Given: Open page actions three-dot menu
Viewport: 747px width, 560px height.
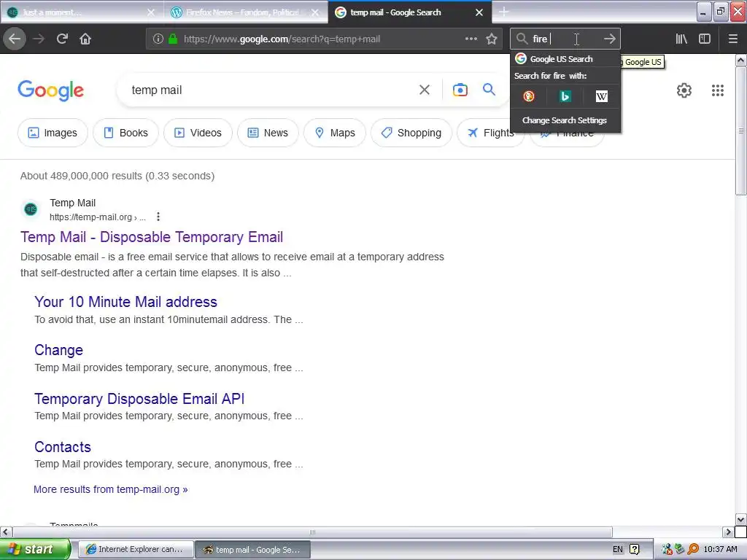Looking at the screenshot, I should (471, 39).
